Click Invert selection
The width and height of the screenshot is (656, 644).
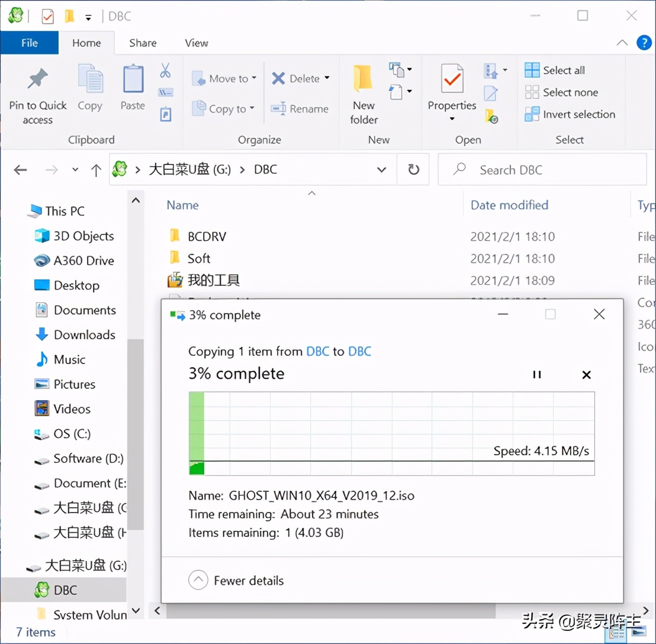[570, 114]
